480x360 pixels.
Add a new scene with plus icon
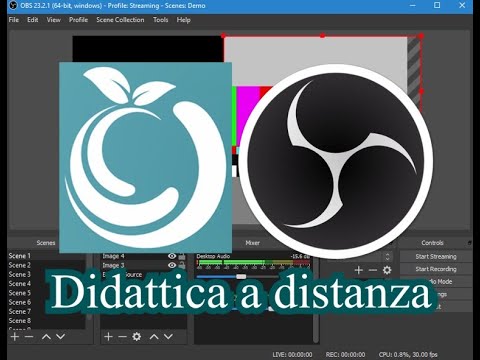(x=15, y=337)
